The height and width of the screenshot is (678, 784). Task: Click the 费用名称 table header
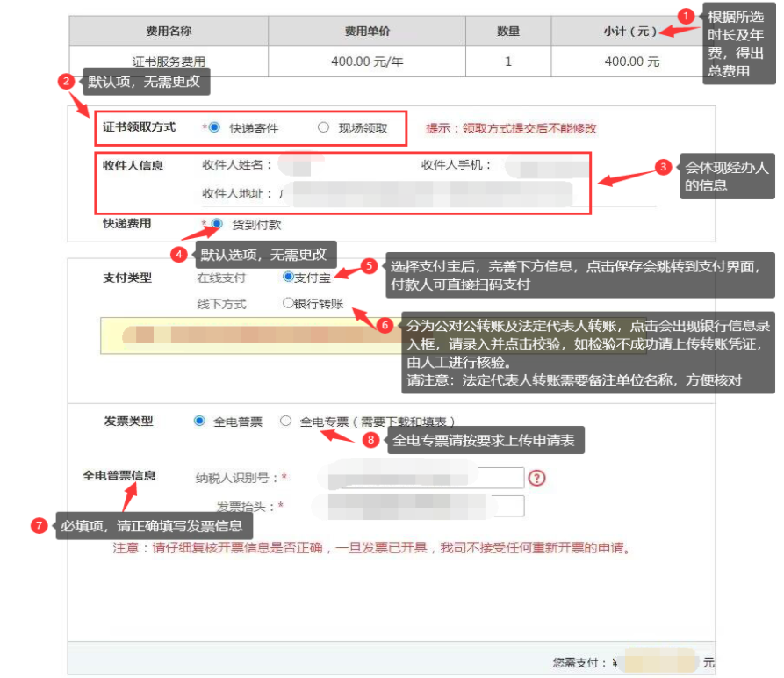tap(166, 30)
